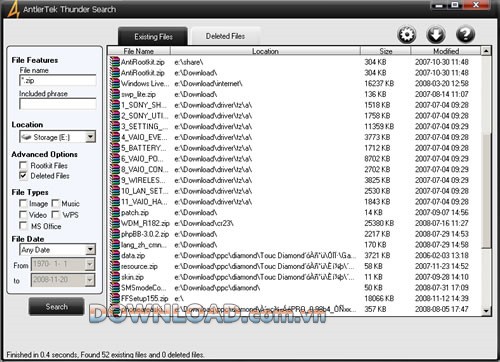
Task: Click the Included phrase input field
Action: [x=58, y=104]
